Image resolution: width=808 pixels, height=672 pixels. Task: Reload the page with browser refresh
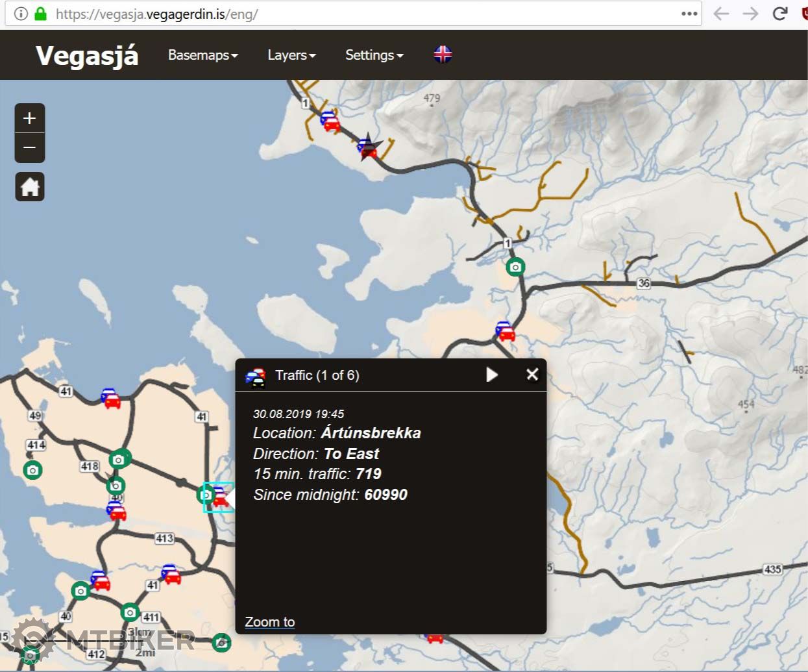click(780, 14)
